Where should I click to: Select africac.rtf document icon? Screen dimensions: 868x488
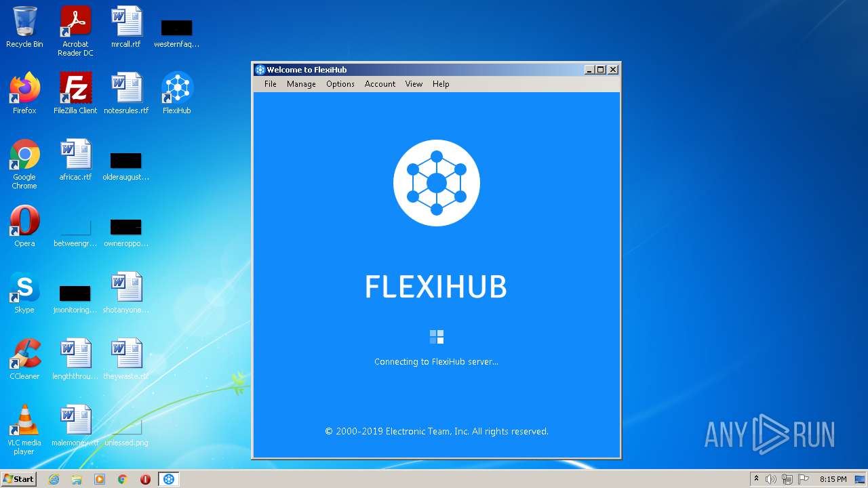pos(75,160)
